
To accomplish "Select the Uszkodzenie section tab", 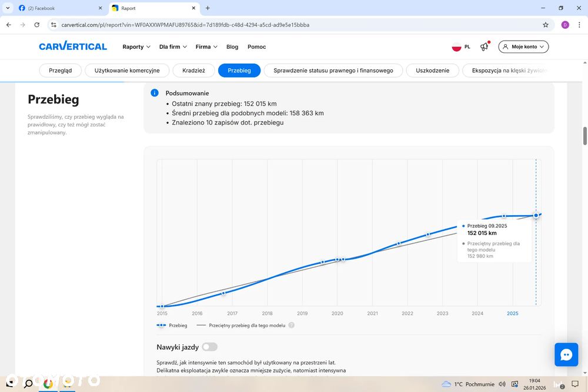I will click(432, 71).
